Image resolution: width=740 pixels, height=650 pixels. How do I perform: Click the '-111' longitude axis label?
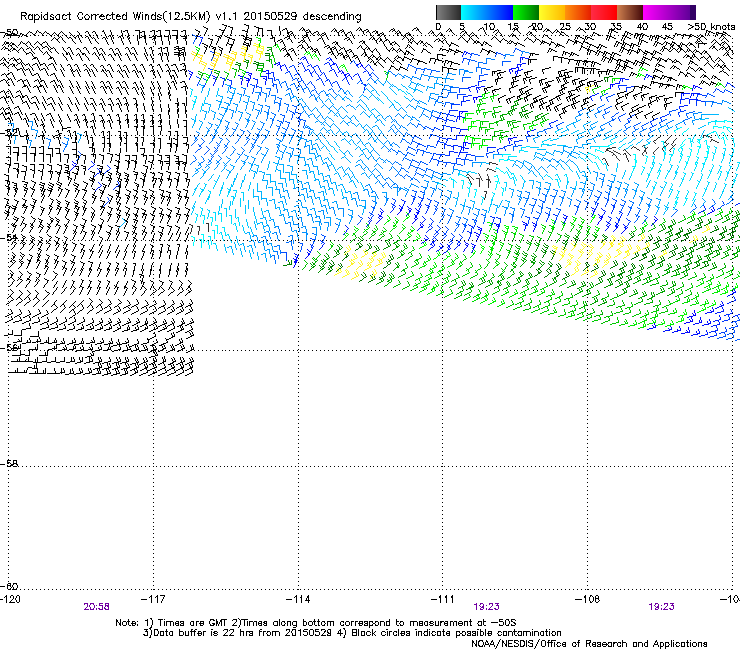[x=443, y=599]
